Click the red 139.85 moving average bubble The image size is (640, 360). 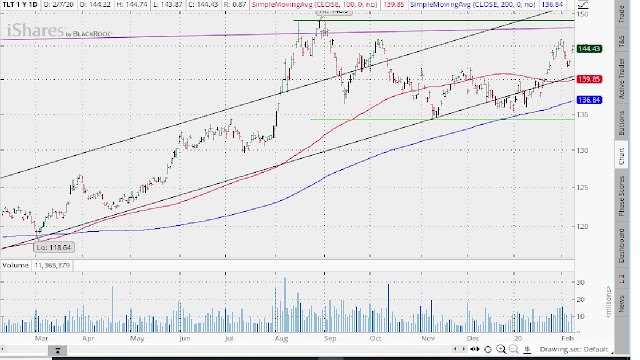[589, 79]
